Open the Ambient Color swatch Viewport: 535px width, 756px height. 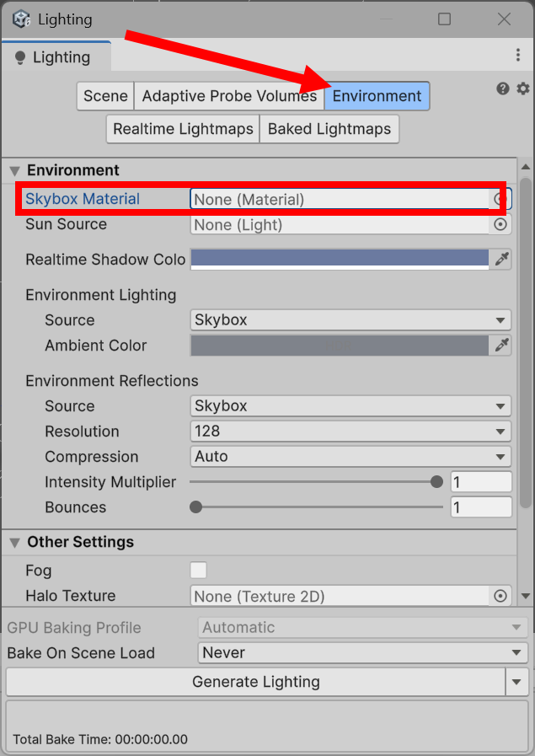click(340, 346)
